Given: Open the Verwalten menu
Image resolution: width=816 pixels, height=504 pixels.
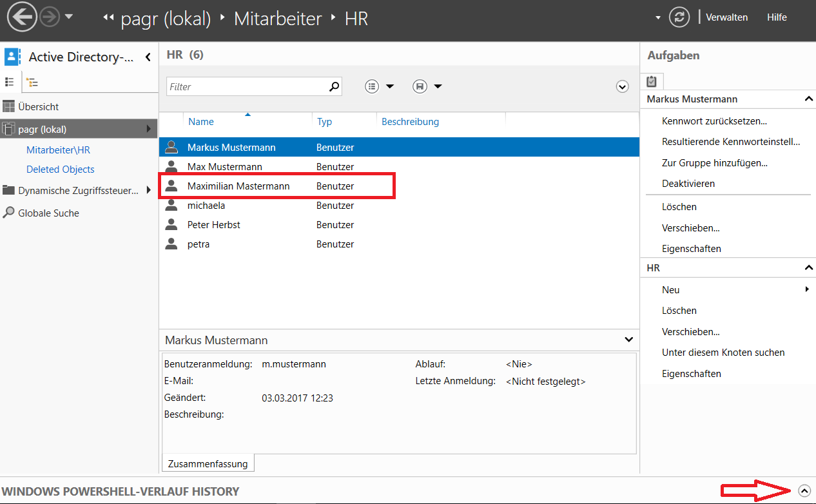Looking at the screenshot, I should tap(726, 17).
